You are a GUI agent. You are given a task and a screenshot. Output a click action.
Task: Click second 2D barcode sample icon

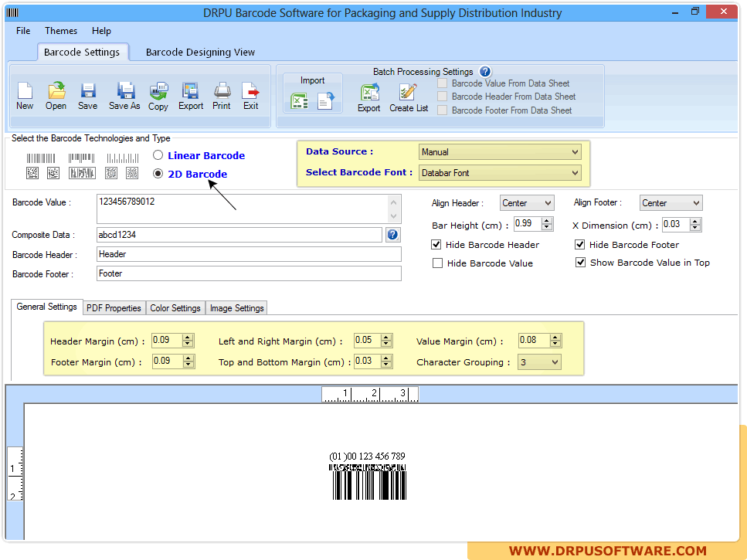point(53,173)
